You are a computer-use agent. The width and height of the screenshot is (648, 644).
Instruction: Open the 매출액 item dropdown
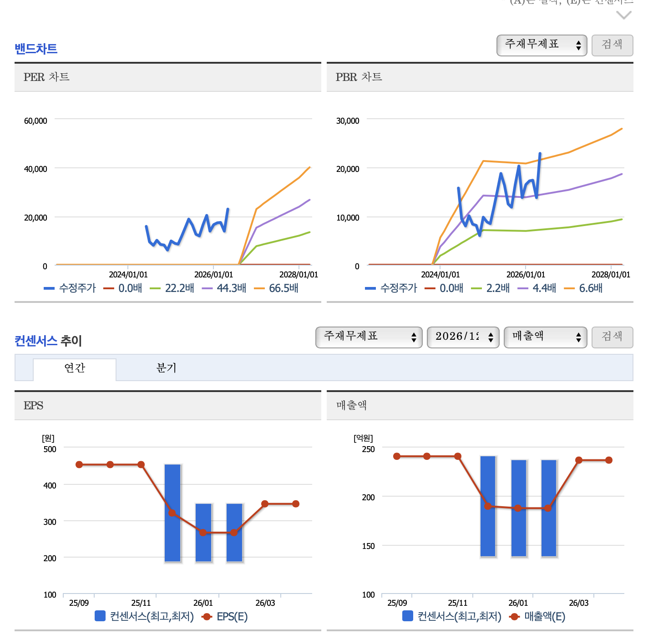coord(546,337)
